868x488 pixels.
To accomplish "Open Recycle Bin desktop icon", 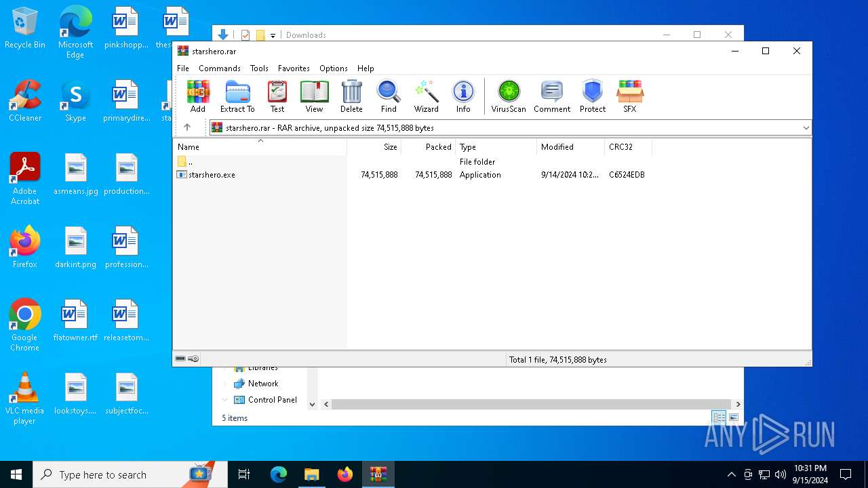I will pyautogui.click(x=25, y=28).
